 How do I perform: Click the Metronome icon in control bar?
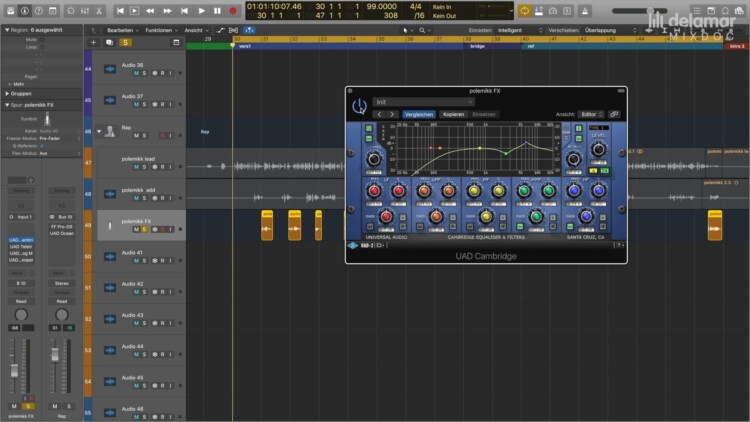585,11
